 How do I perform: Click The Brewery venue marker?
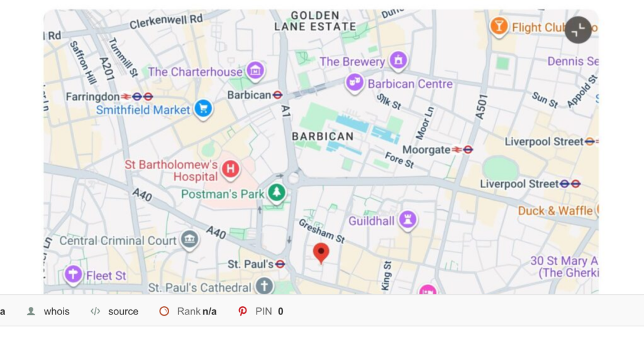coord(398,61)
